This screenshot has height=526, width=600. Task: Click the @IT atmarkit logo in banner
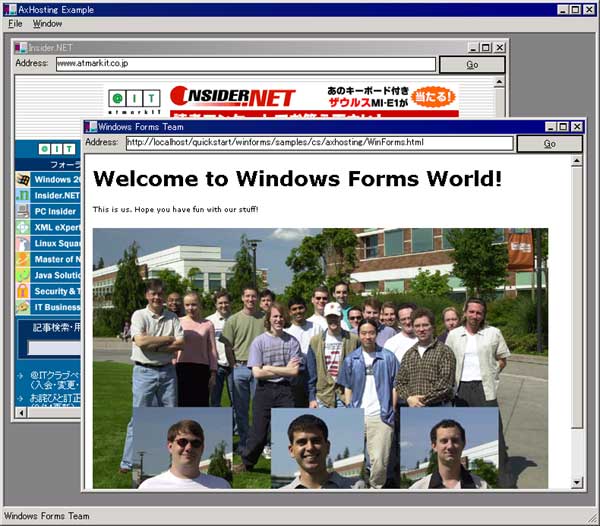(134, 101)
